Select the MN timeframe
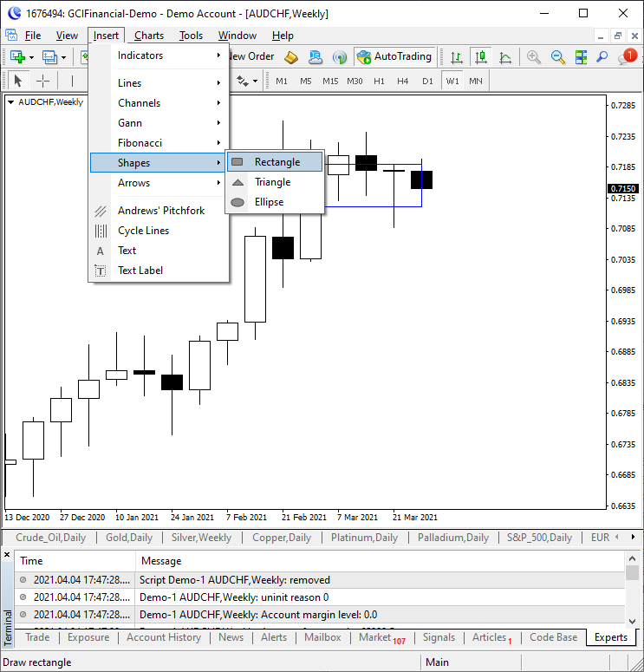This screenshot has height=672, width=644. (476, 81)
